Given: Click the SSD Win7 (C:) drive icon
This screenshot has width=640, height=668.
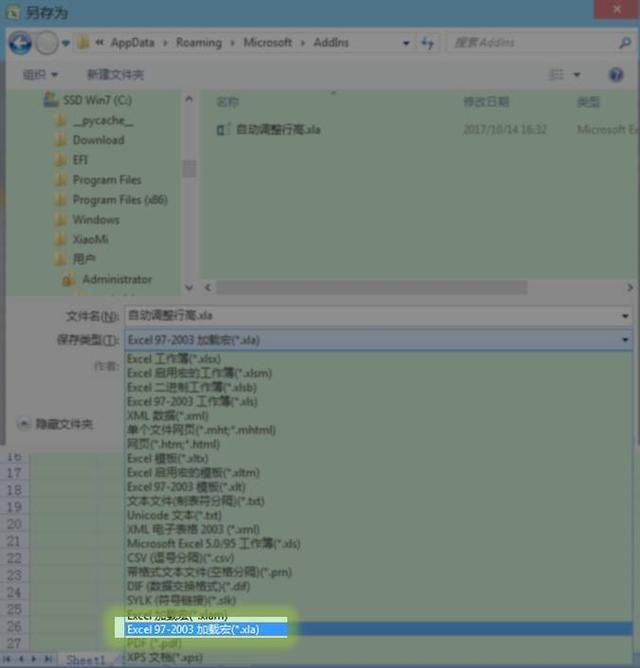Looking at the screenshot, I should [51, 100].
